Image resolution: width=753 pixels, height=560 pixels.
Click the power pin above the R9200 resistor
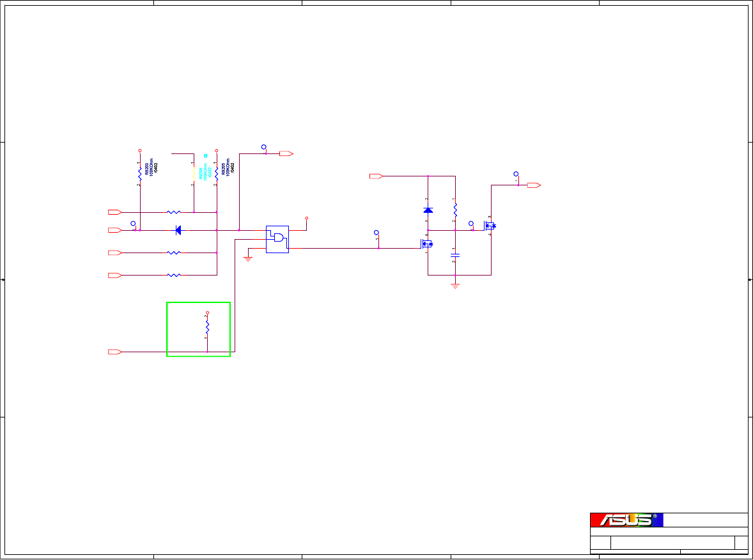click(x=140, y=150)
